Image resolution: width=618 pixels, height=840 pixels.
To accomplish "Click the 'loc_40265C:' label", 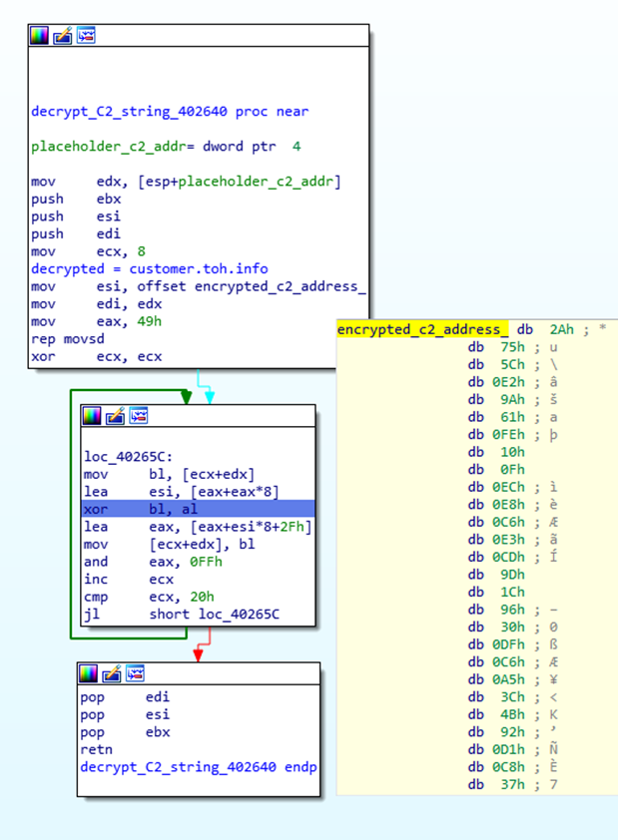I will pos(128,457).
